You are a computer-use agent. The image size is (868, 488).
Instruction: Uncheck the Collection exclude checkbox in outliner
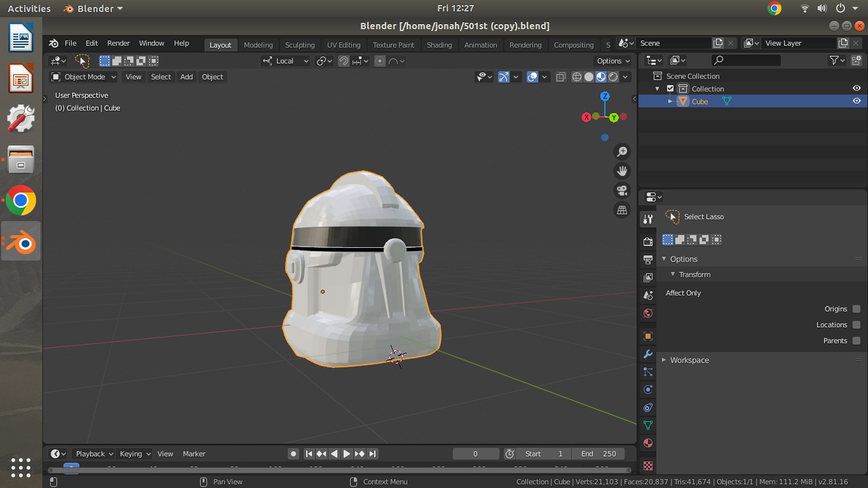coord(670,89)
